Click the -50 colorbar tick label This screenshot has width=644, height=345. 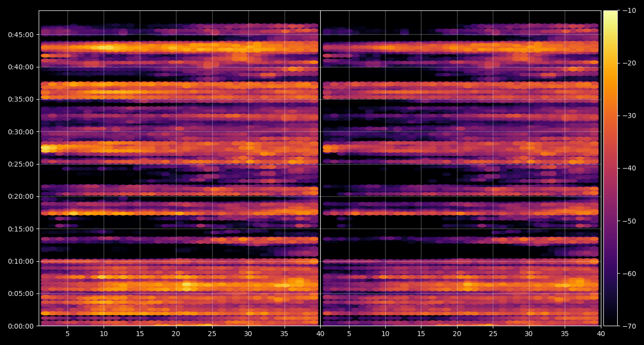pyautogui.click(x=629, y=221)
